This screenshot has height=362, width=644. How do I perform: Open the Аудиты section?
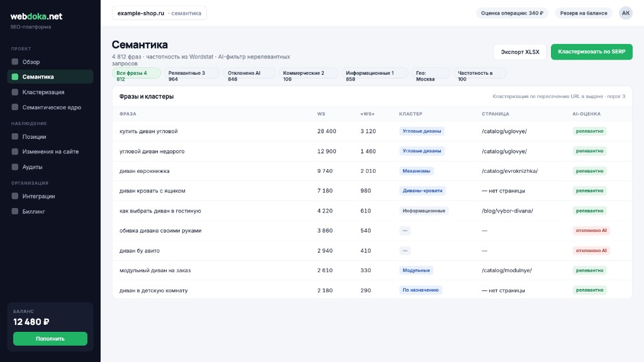50,167
